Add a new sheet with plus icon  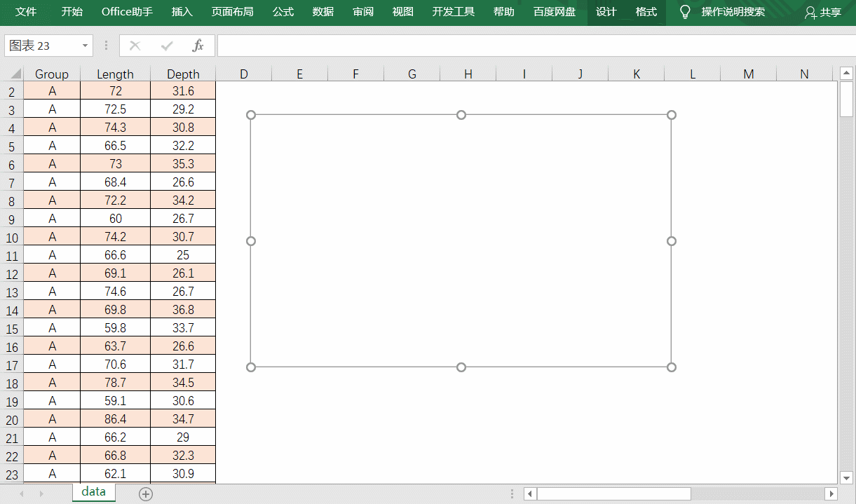tap(146, 494)
